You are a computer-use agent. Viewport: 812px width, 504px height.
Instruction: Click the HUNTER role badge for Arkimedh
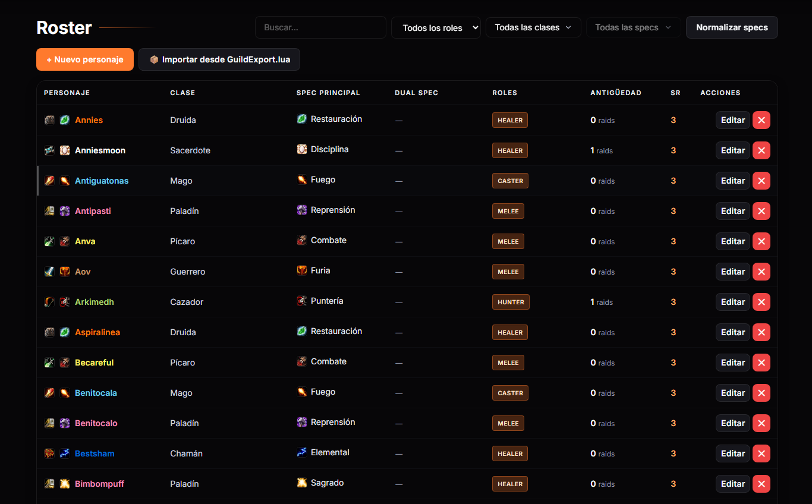point(511,302)
